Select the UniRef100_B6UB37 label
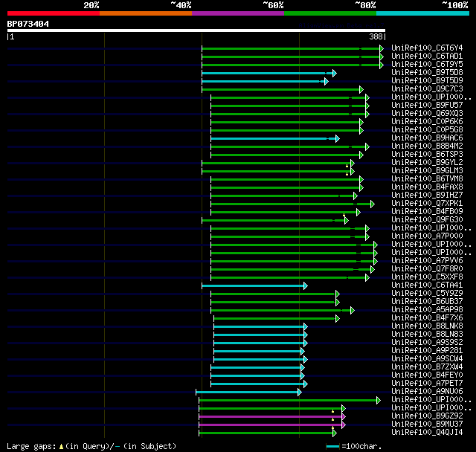Screen dimensions: 476x452 pos(427,302)
